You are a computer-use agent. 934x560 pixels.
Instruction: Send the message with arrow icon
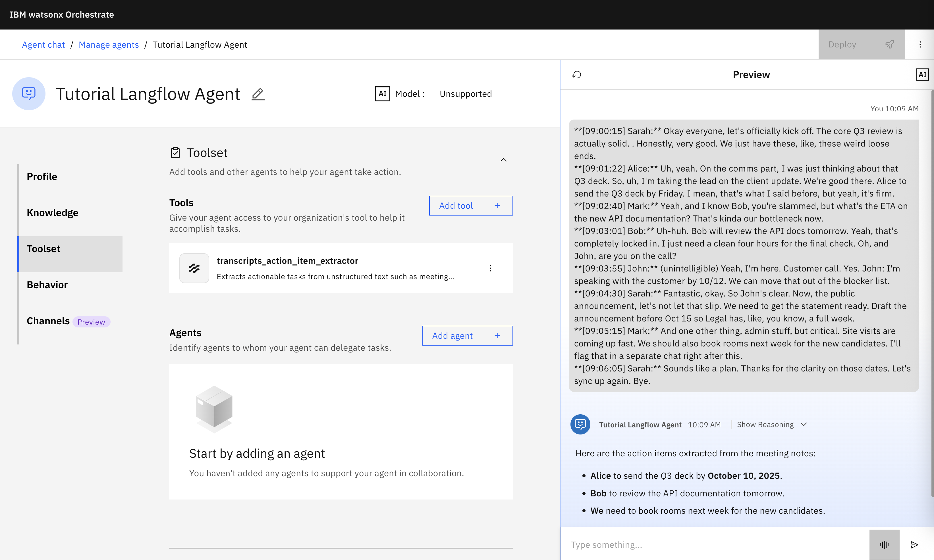click(914, 545)
